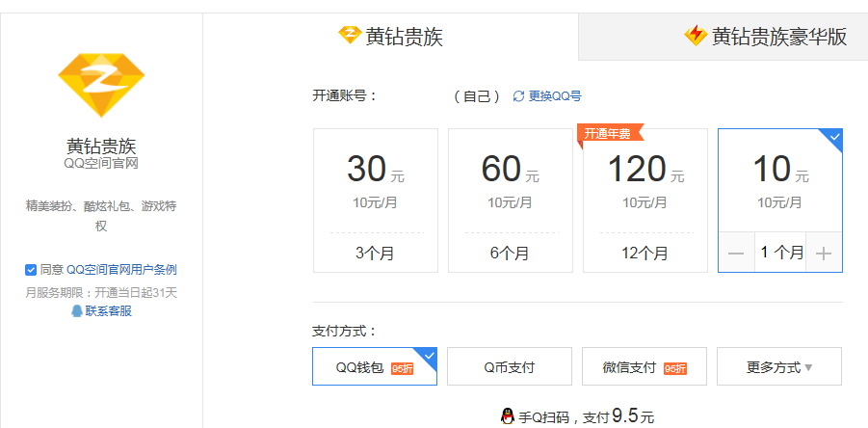Click the QQ空间官网 subtitle under 黄钻贵族
This screenshot has width=868, height=428.
tap(101, 164)
